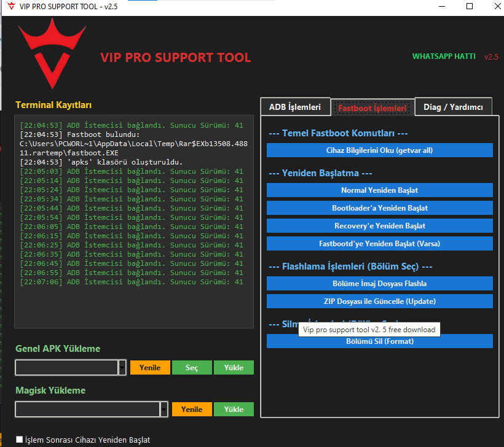504x447 pixels.
Task: Click ZIP Dosyası ile Güncelle (Update)
Action: point(379,301)
